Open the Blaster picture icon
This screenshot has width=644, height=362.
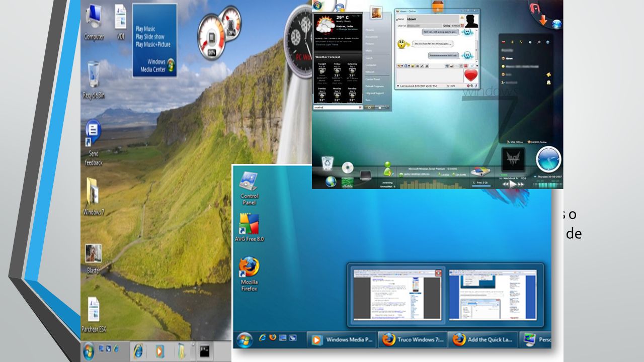coord(94,259)
